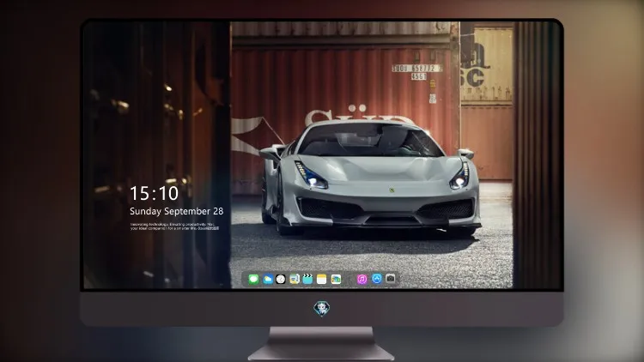
Task: Open the Camera app in the dock
Action: click(x=391, y=279)
